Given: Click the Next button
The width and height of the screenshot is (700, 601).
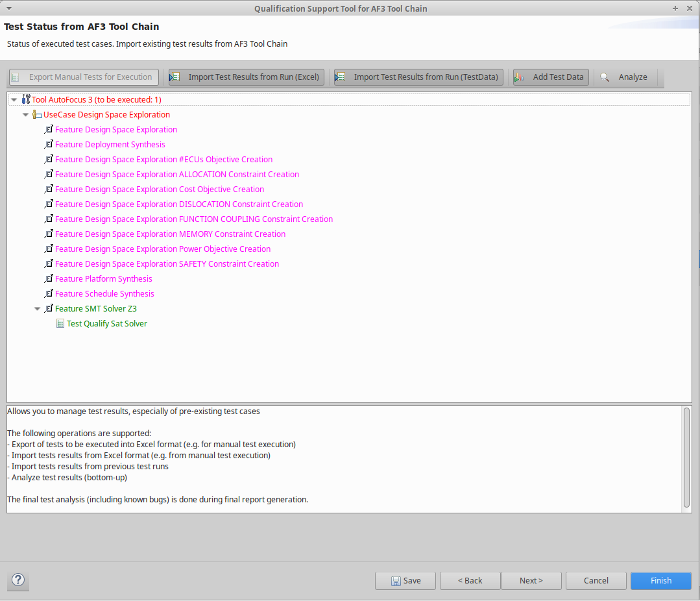Looking at the screenshot, I should [531, 580].
